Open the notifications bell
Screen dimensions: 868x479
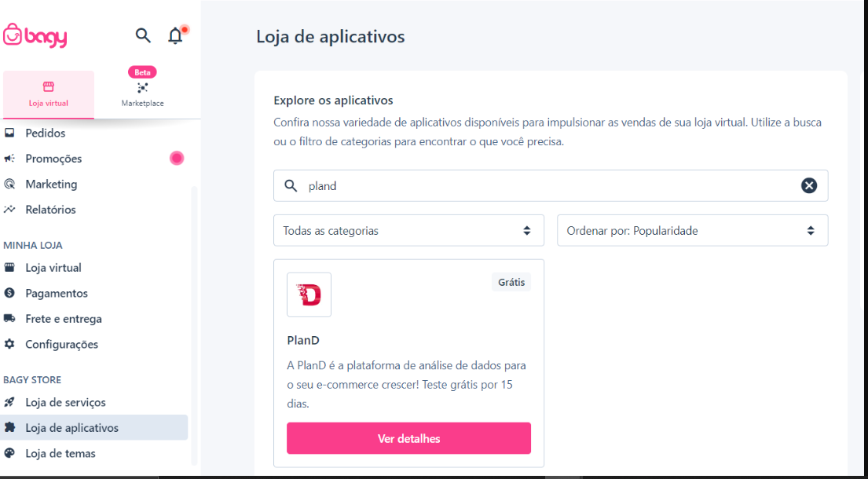click(x=175, y=35)
